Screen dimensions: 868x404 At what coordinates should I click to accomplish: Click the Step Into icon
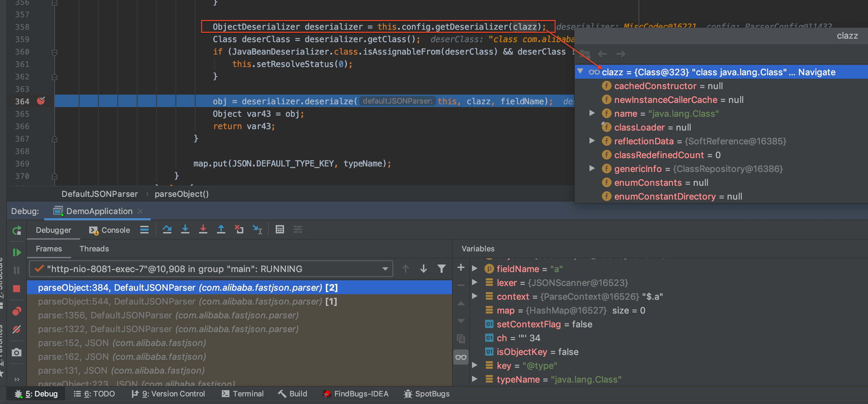pyautogui.click(x=185, y=230)
